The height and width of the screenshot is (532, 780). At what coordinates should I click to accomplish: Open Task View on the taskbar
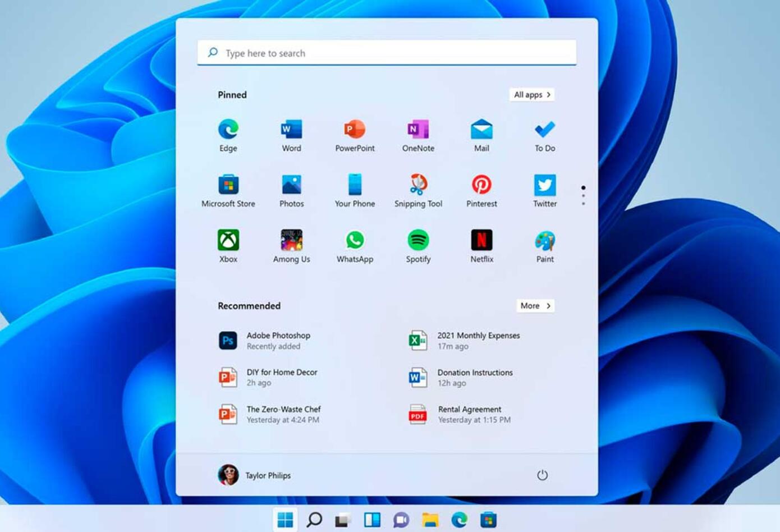pos(343,520)
